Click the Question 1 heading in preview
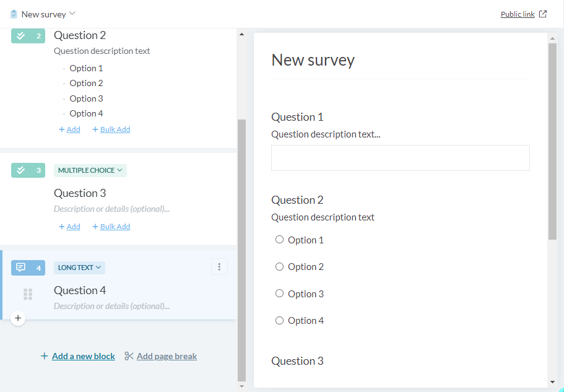Image resolution: width=564 pixels, height=392 pixels. [297, 117]
